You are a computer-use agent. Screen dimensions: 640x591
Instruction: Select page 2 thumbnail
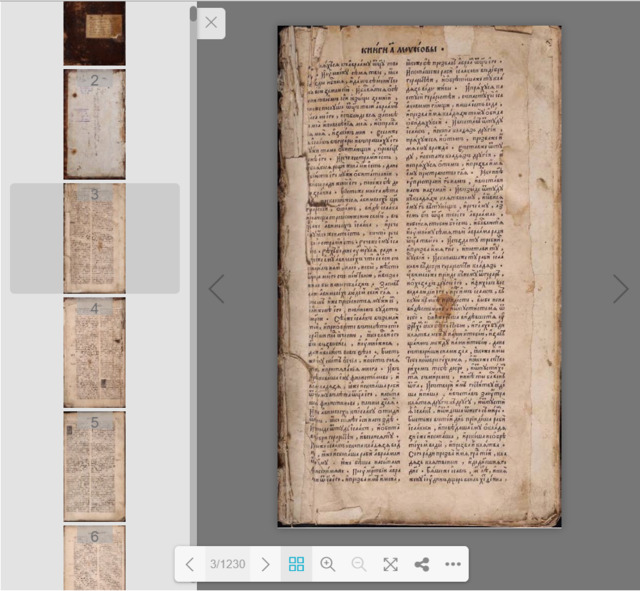pos(95,123)
